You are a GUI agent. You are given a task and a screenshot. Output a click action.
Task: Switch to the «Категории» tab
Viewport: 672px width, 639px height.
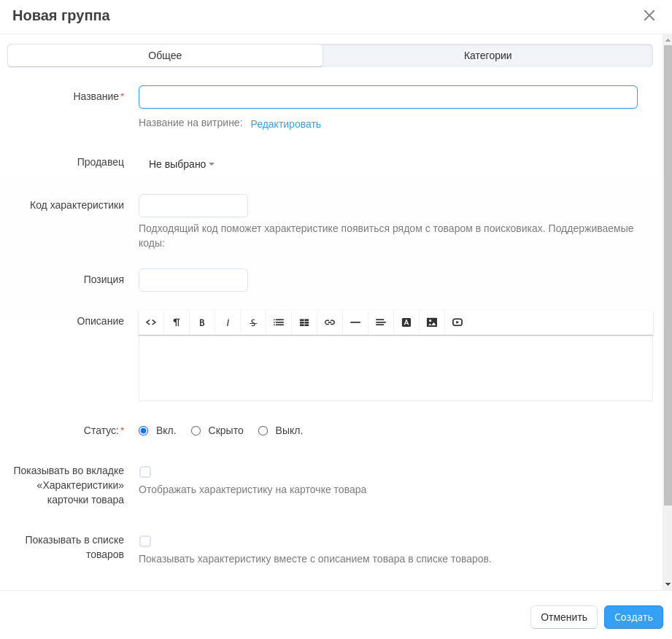point(487,55)
